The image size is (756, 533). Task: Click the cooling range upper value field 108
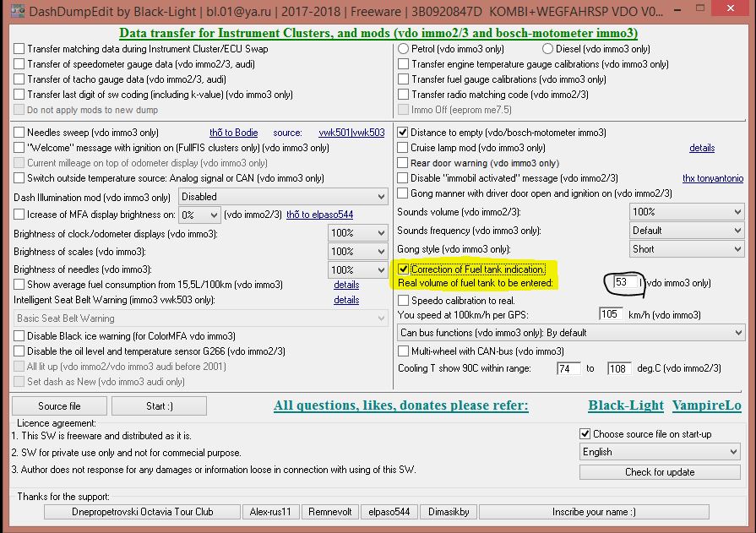pyautogui.click(x=619, y=368)
